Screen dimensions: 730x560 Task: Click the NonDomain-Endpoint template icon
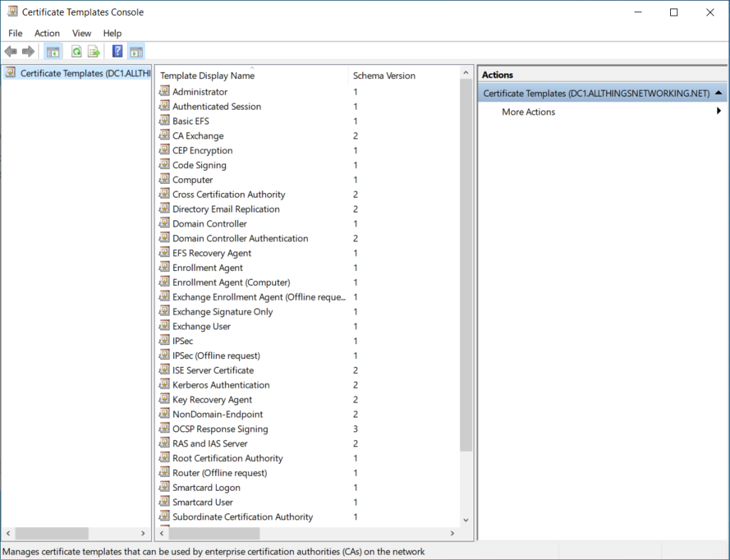pos(165,413)
